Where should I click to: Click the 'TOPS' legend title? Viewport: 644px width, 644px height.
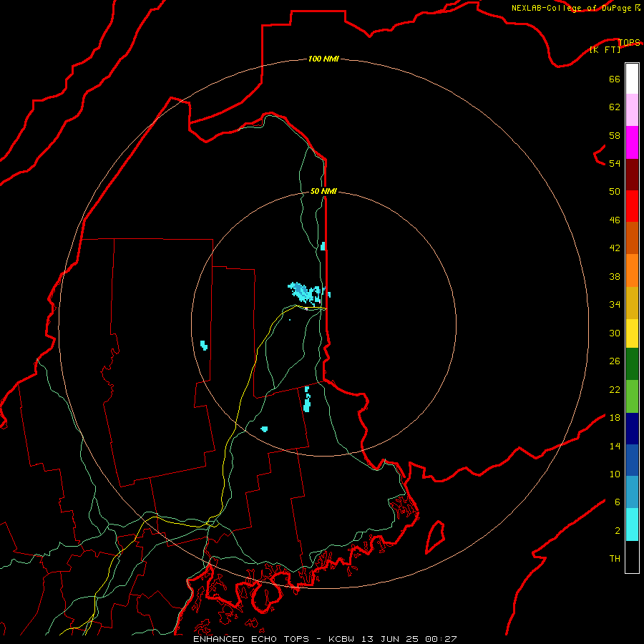[629, 42]
